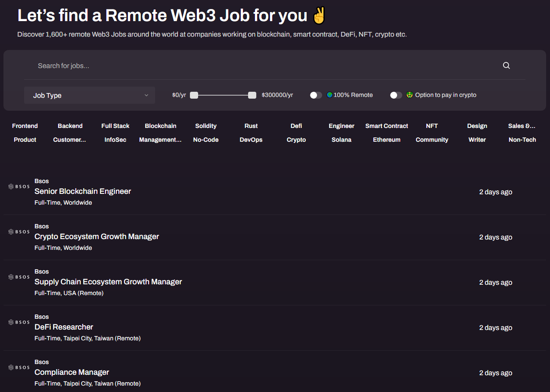Choose the Product tag
This screenshot has height=392, width=550.
[25, 140]
